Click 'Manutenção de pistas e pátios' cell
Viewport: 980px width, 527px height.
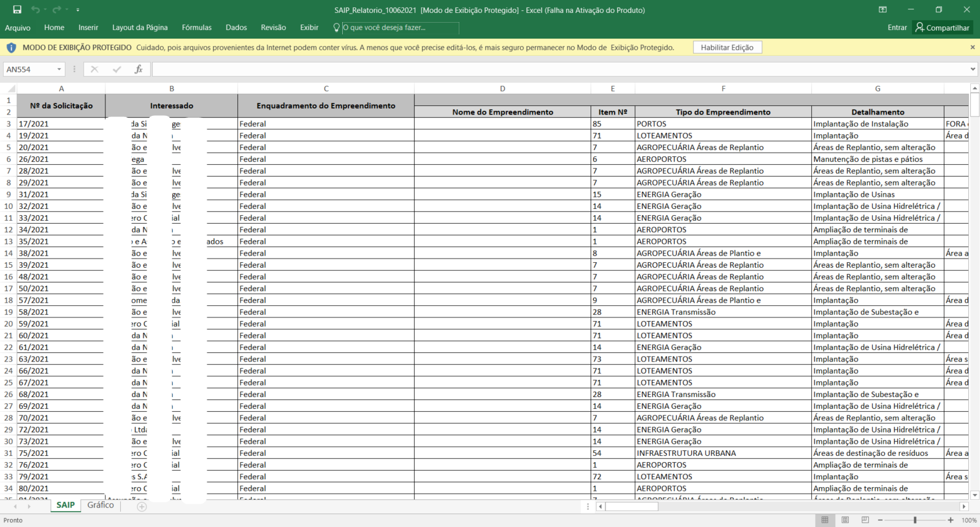pyautogui.click(x=878, y=159)
